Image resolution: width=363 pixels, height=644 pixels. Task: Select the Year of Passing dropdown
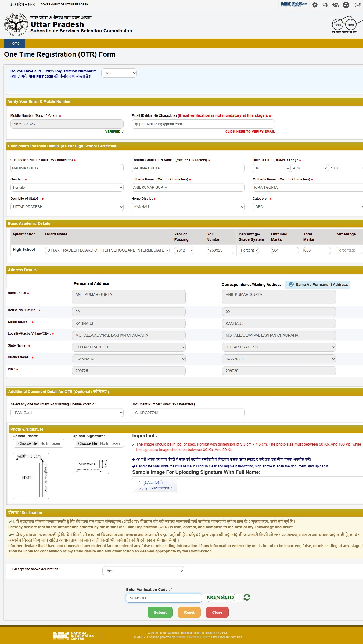click(184, 250)
